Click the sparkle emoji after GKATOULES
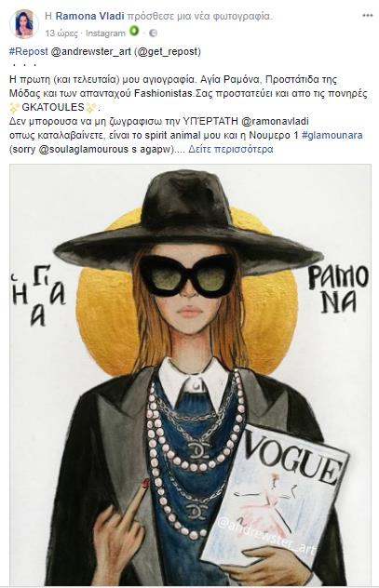 pos(91,108)
